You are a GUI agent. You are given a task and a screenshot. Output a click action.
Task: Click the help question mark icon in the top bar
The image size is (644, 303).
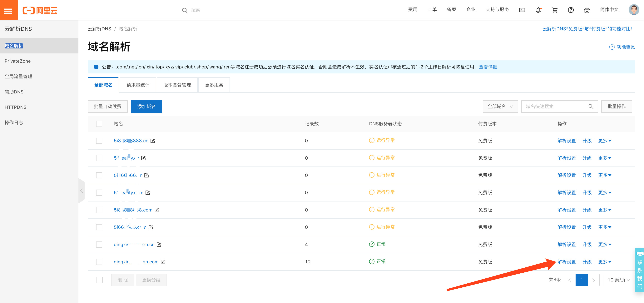pyautogui.click(x=571, y=10)
